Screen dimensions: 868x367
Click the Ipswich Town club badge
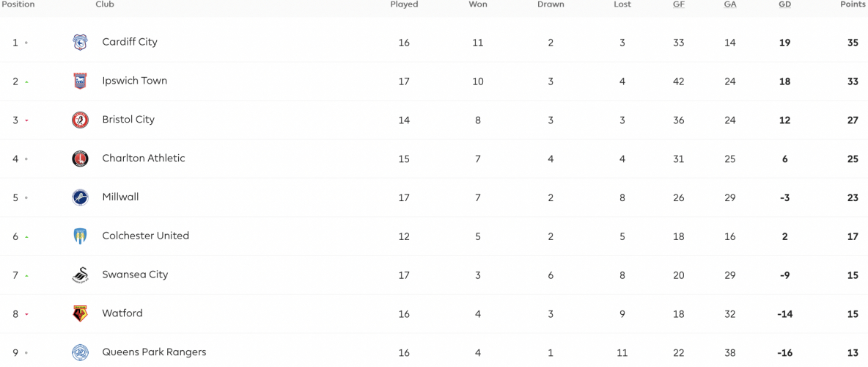tap(80, 81)
